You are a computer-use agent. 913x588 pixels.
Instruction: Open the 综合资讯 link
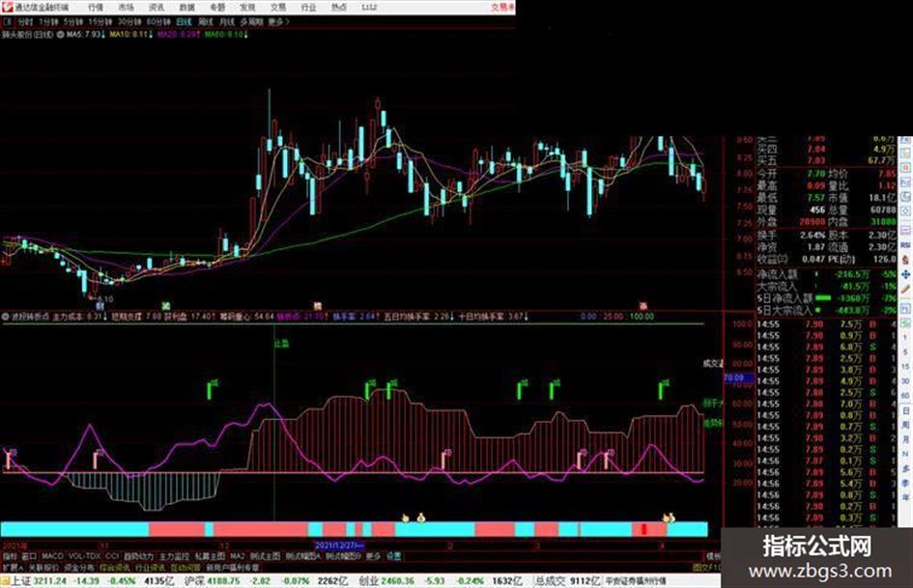tap(114, 567)
